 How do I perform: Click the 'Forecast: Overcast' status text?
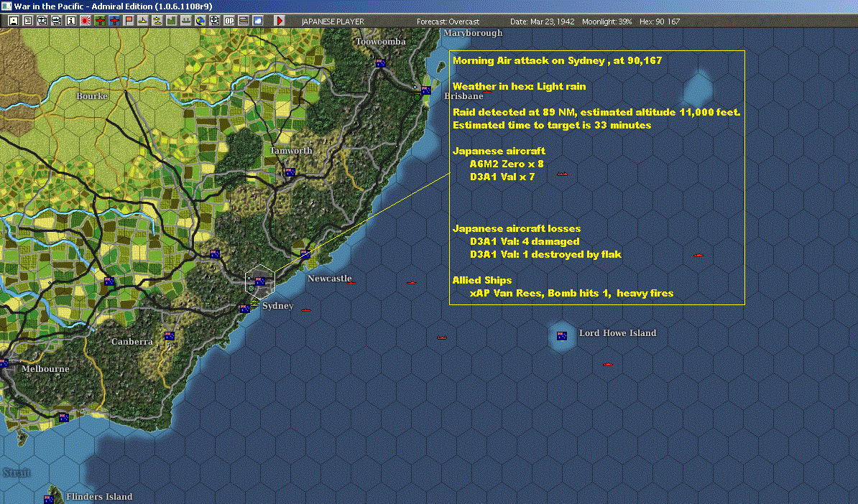pyautogui.click(x=448, y=22)
